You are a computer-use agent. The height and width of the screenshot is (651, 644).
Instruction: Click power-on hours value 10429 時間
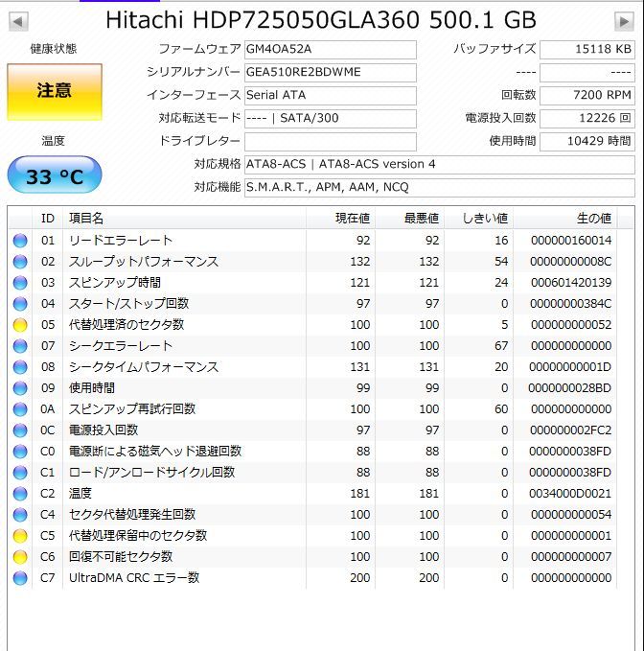click(587, 142)
